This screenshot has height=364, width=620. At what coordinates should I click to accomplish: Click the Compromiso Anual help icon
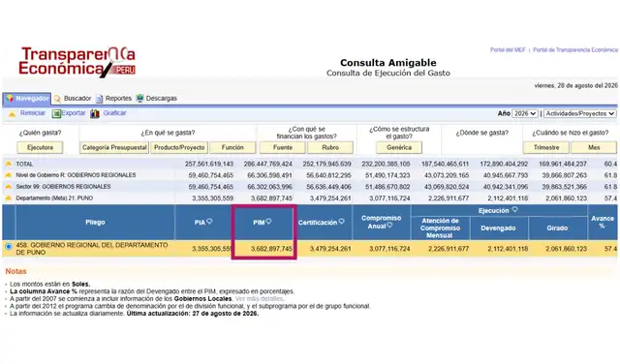pyautogui.click(x=389, y=226)
